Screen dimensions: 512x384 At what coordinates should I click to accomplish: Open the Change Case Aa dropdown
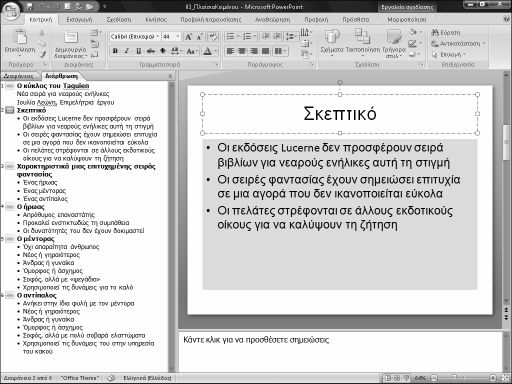pos(192,51)
